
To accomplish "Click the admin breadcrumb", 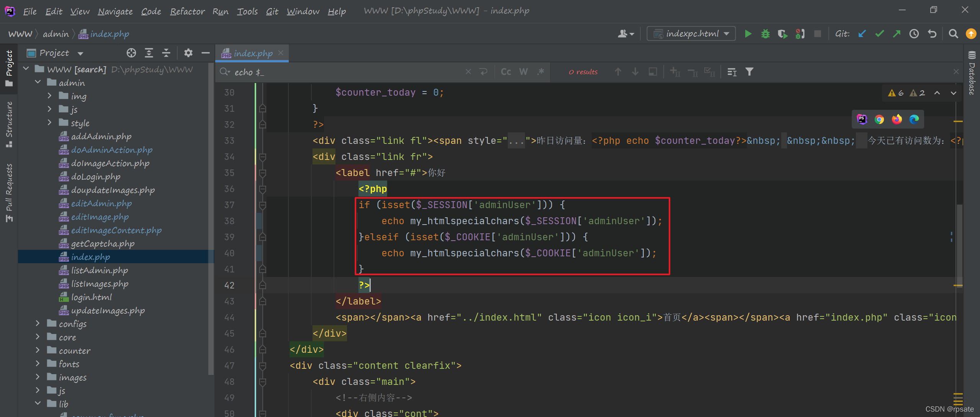I will click(x=56, y=34).
